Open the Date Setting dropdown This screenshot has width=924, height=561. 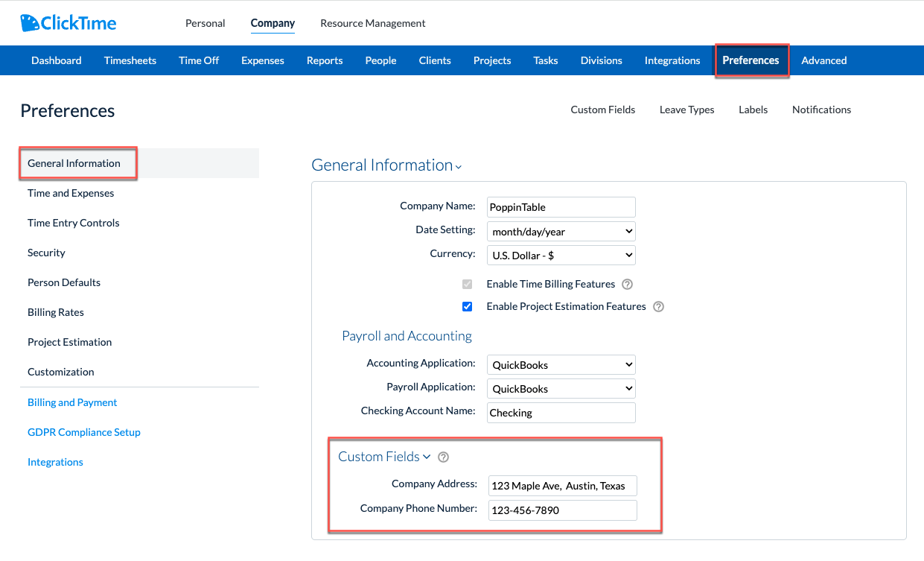click(561, 231)
